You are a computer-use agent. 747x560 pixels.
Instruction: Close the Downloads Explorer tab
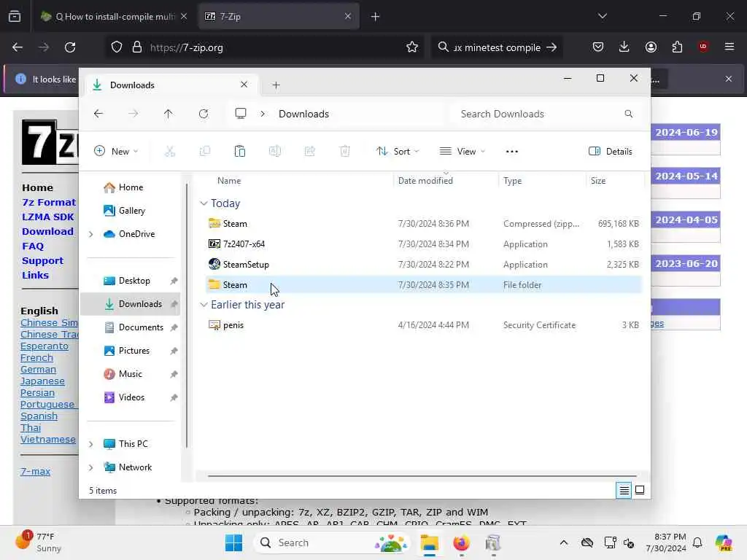pos(244,85)
